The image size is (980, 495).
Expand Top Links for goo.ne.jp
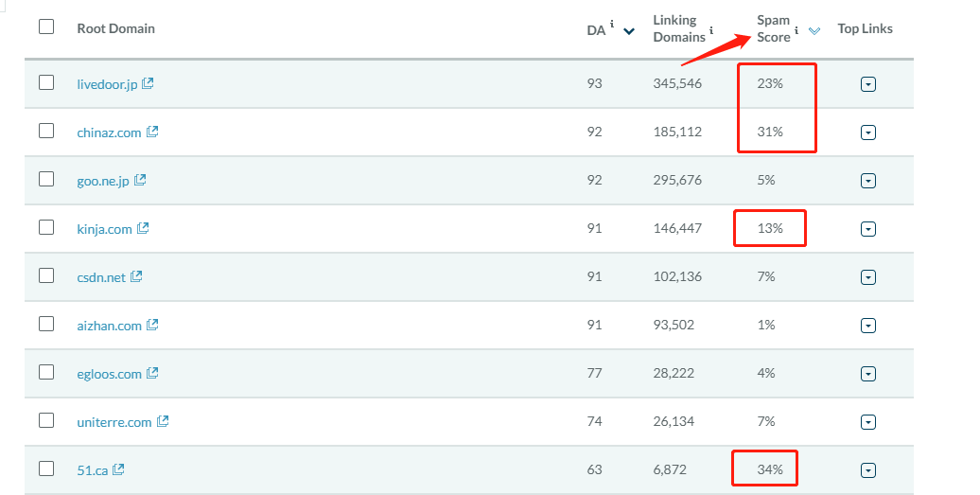point(868,181)
